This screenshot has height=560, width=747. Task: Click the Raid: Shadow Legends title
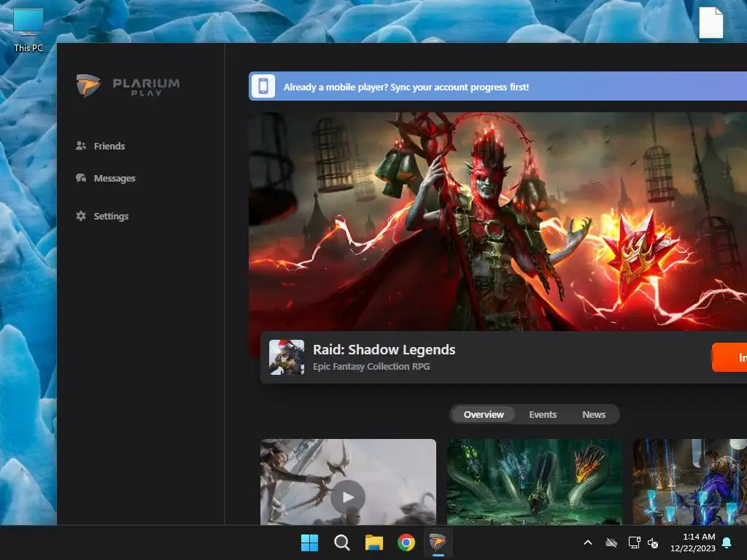[384, 349]
